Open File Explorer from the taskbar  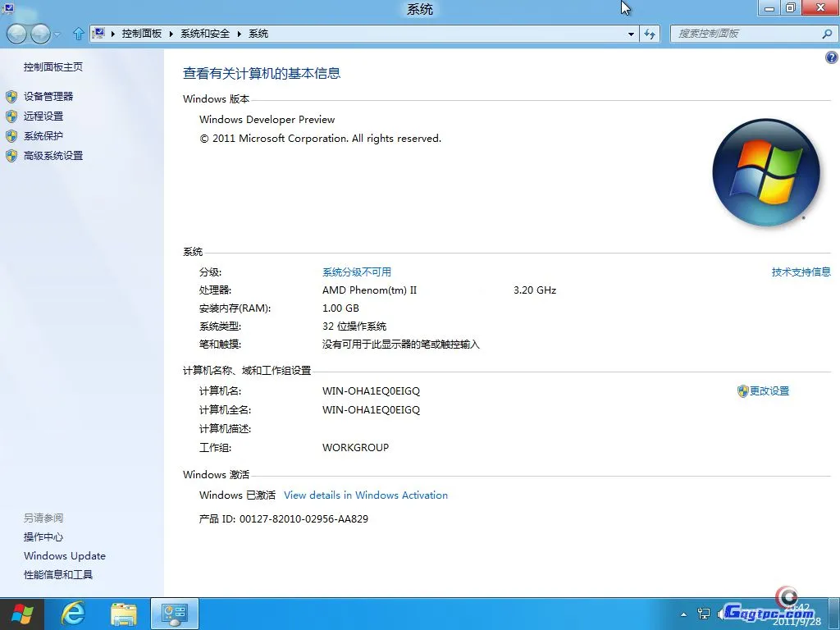click(123, 613)
